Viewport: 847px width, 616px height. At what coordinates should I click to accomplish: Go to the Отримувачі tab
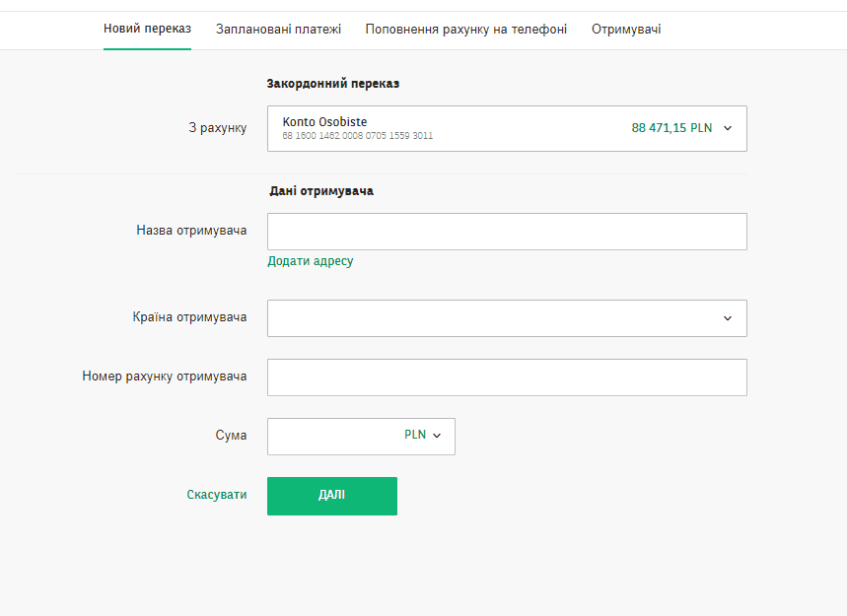coord(626,30)
